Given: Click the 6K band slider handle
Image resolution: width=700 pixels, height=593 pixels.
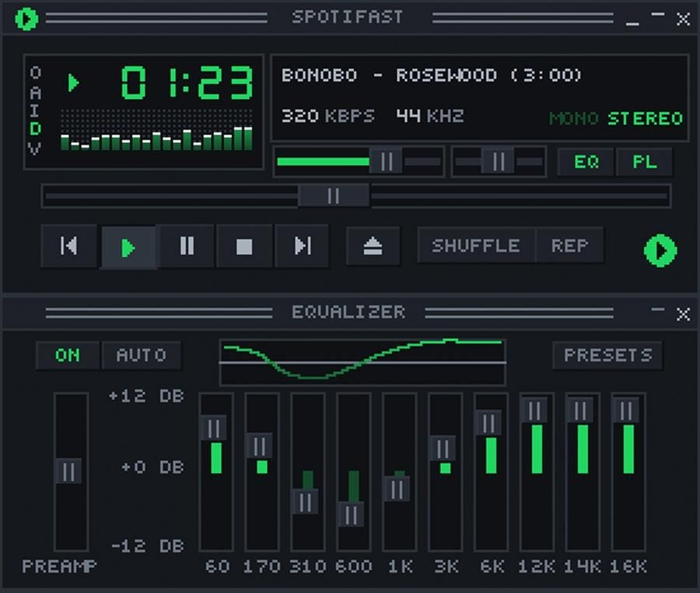Looking at the screenshot, I should [x=488, y=423].
